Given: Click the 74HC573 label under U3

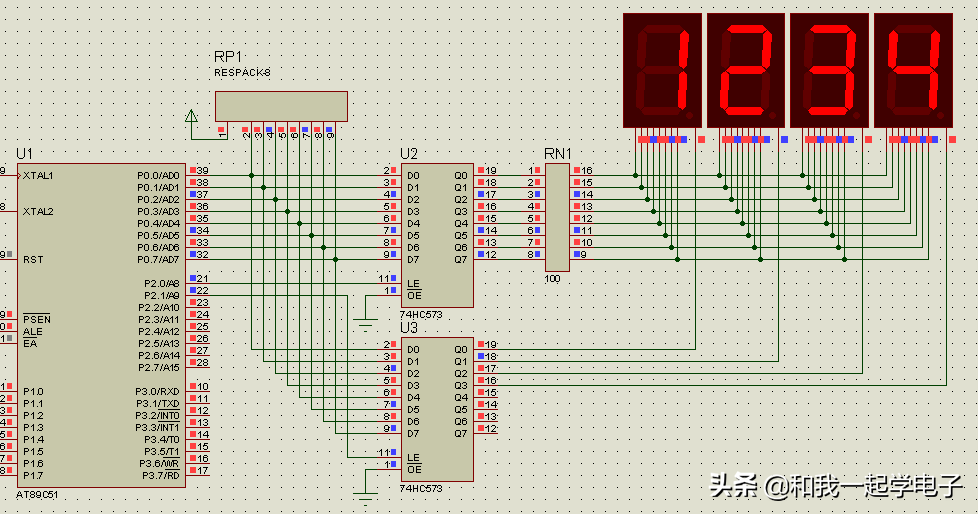Looking at the screenshot, I should pyautogui.click(x=421, y=488).
